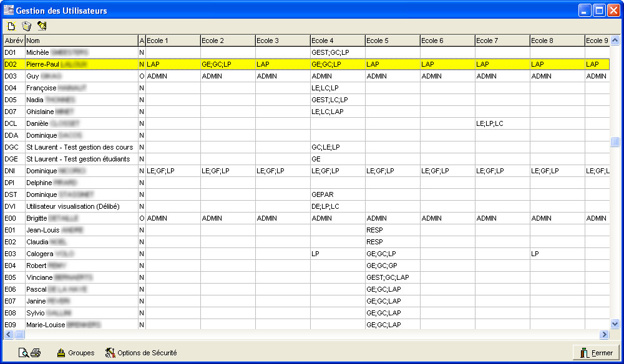The width and height of the screenshot is (624, 364).
Task: Select the E03 Calogera row
Action: point(306,254)
